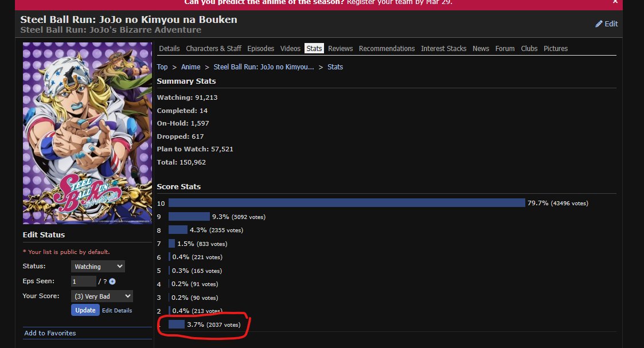Open the Videos tab
This screenshot has height=348, width=644.
pyautogui.click(x=290, y=48)
